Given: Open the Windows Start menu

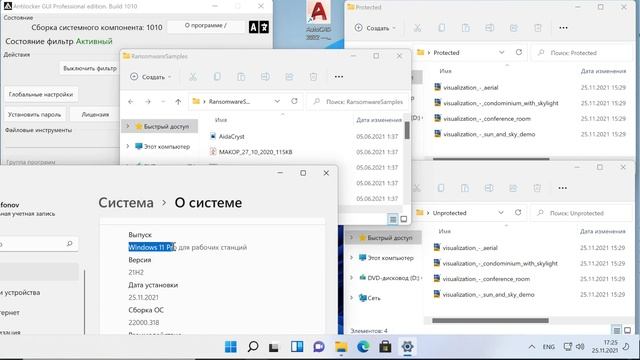Looking at the screenshot, I should [231, 347].
